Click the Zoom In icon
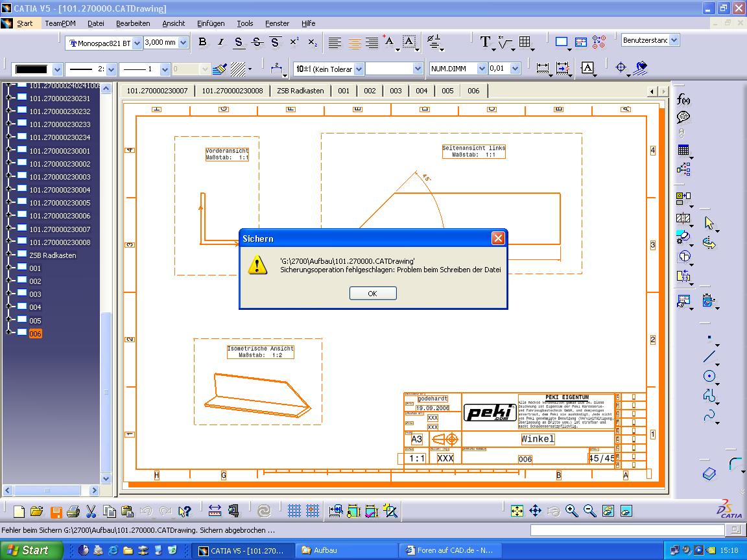The width and height of the screenshot is (747, 560). tap(572, 511)
